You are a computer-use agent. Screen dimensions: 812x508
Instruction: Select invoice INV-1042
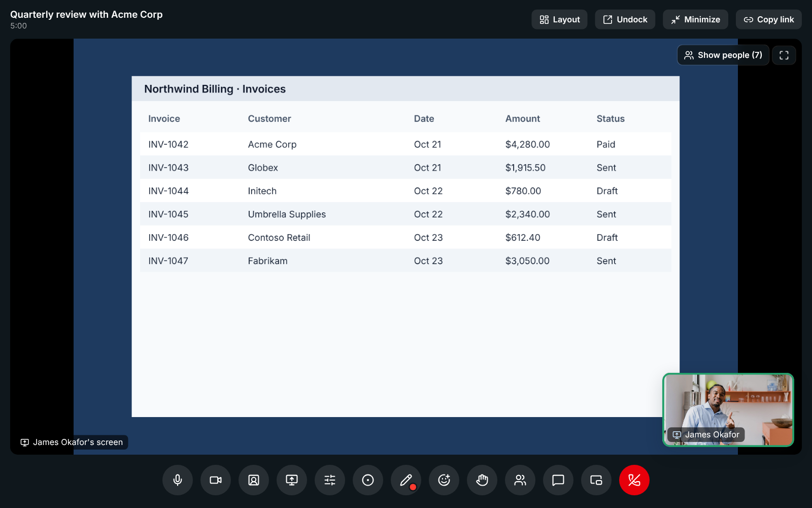click(x=168, y=144)
